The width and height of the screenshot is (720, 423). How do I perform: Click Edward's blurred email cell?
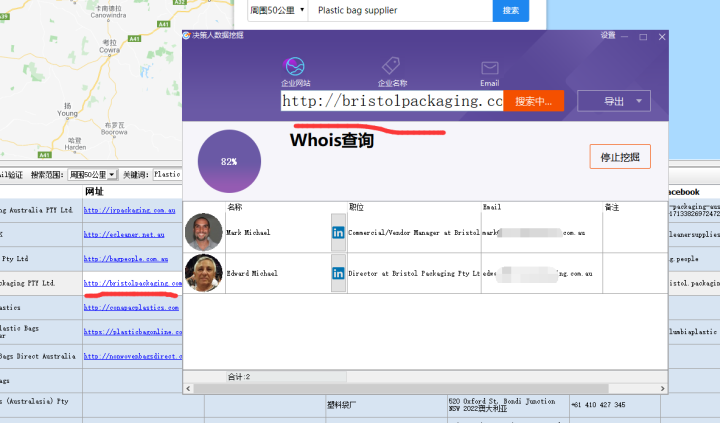pos(542,273)
